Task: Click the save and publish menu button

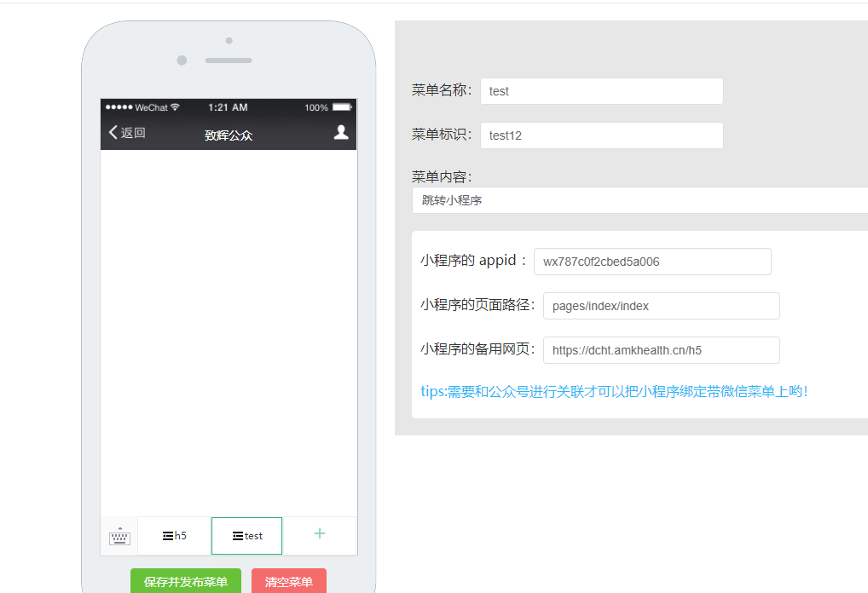Action: point(186,581)
